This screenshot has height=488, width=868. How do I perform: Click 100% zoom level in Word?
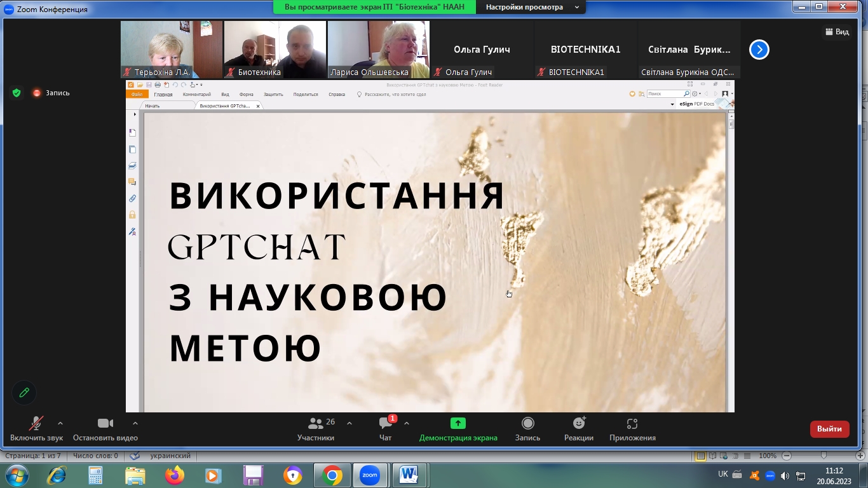point(768,456)
